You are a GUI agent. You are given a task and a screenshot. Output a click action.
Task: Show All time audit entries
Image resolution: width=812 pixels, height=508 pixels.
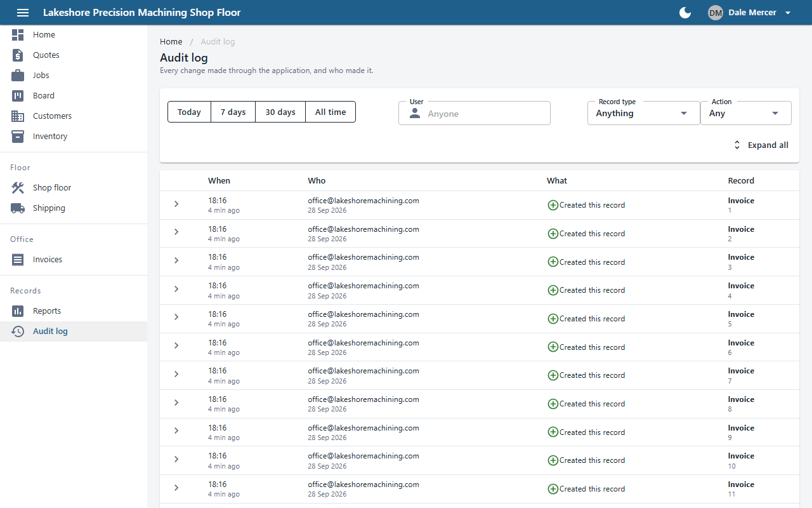pyautogui.click(x=331, y=112)
